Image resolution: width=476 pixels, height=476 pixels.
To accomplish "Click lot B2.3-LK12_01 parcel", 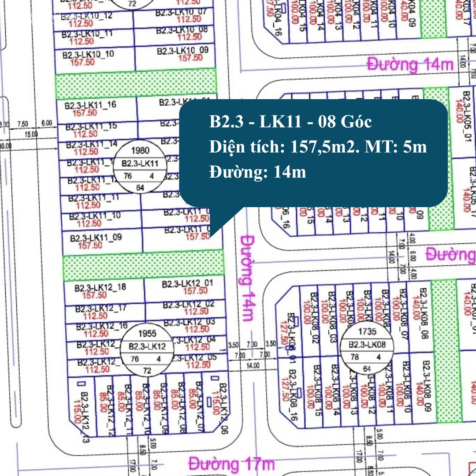I will (x=185, y=286).
